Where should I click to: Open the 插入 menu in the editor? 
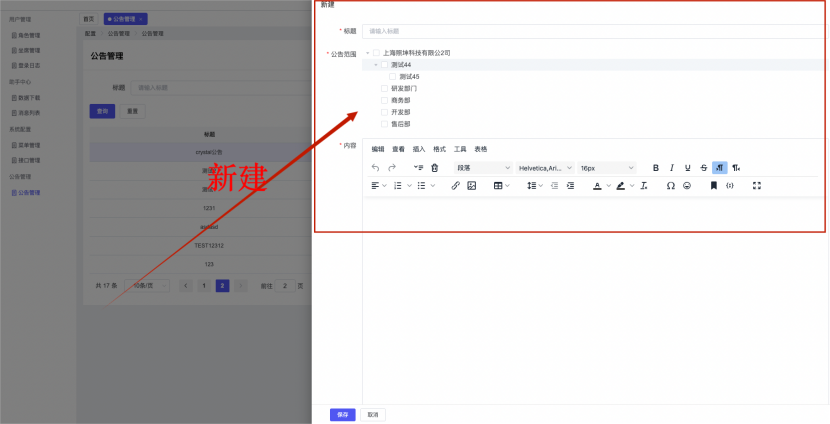coord(419,149)
